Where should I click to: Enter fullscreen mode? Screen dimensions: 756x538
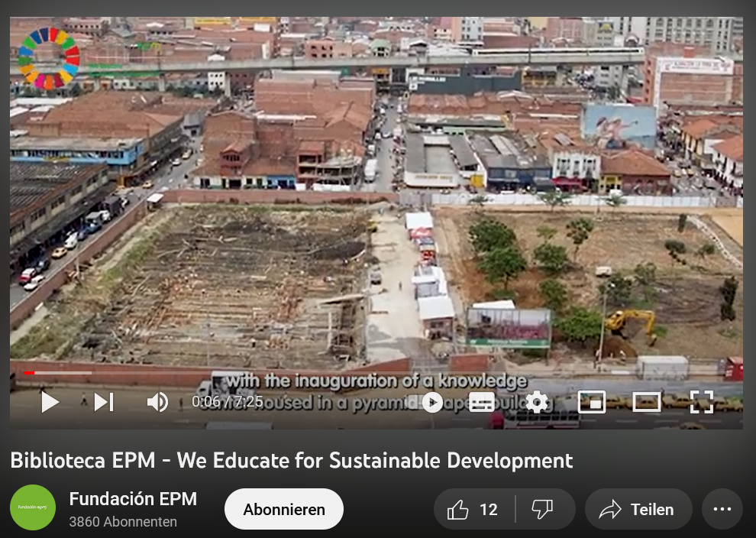point(702,402)
